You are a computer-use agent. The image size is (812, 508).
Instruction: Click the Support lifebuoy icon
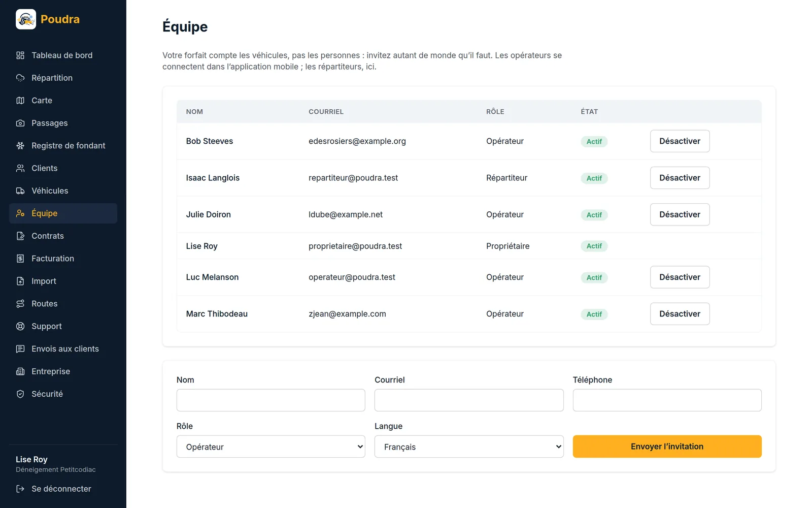tap(20, 326)
